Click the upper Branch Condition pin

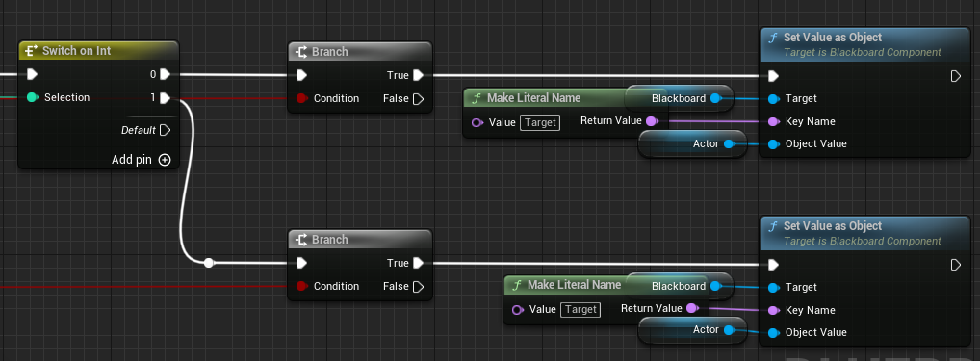click(302, 99)
